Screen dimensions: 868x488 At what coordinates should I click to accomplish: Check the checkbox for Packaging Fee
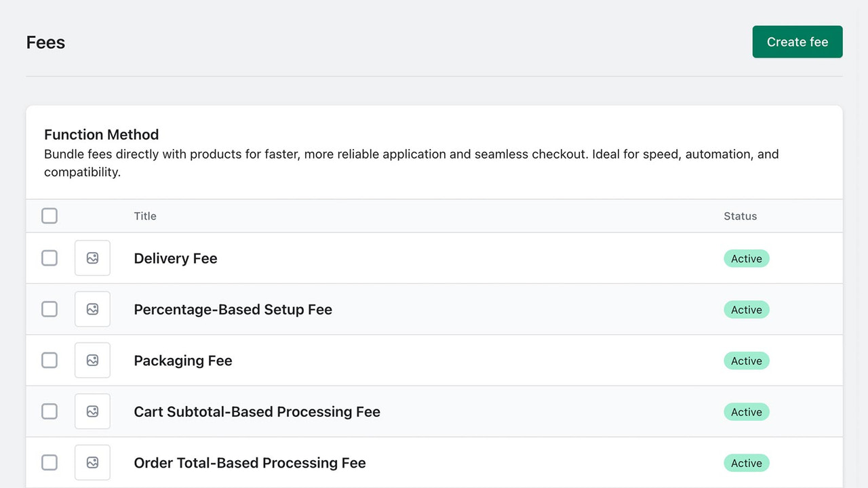click(50, 360)
